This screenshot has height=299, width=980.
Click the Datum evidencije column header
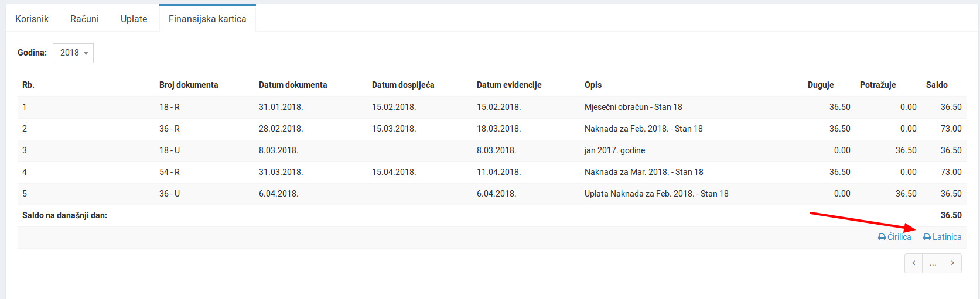point(509,85)
